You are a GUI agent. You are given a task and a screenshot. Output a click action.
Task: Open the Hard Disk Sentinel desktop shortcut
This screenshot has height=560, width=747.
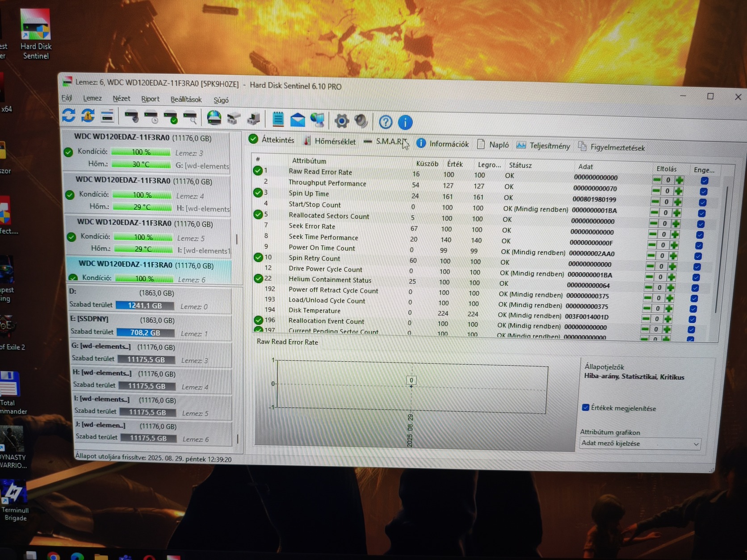pos(36,34)
